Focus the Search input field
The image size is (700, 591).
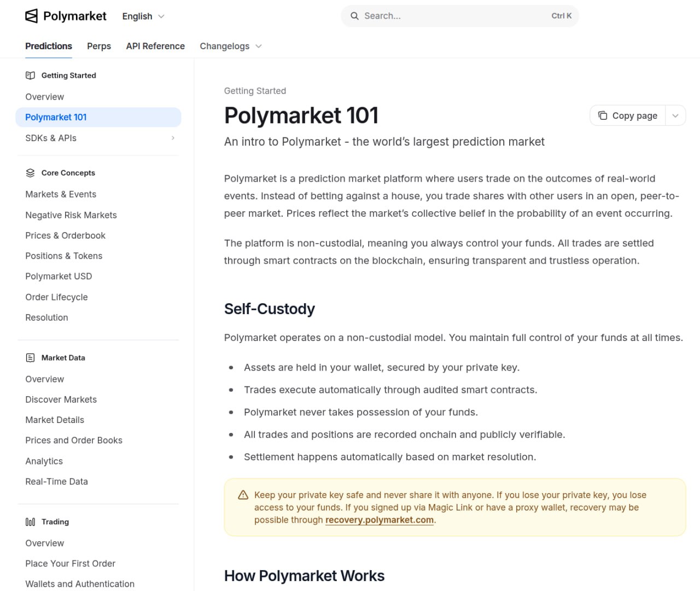click(x=460, y=16)
